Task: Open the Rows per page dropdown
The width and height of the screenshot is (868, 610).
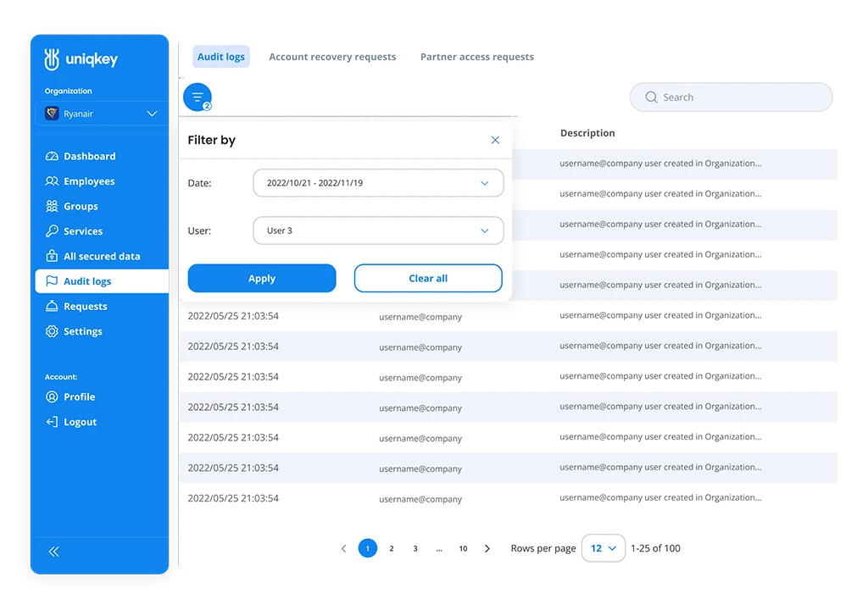Action: [x=604, y=548]
